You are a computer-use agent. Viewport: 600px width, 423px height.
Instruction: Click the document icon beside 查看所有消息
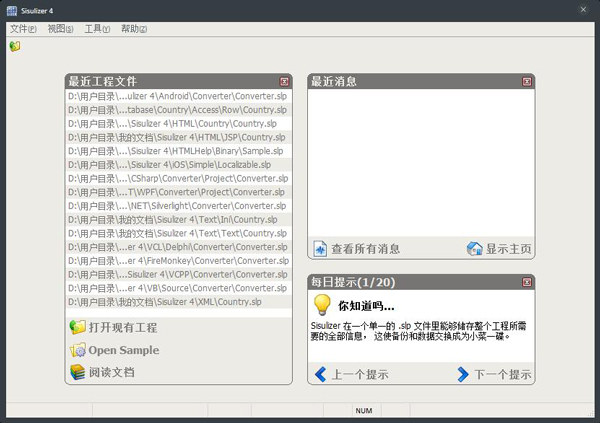pyautogui.click(x=320, y=249)
